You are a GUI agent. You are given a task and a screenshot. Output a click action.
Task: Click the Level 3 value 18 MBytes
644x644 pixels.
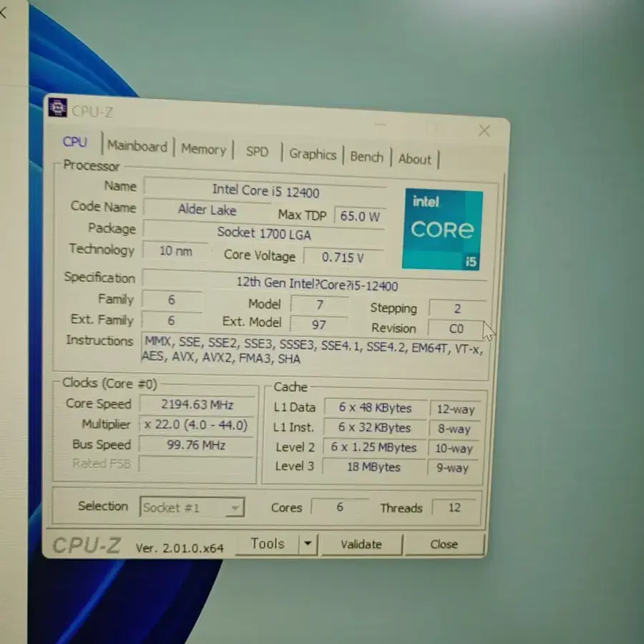tap(374, 467)
